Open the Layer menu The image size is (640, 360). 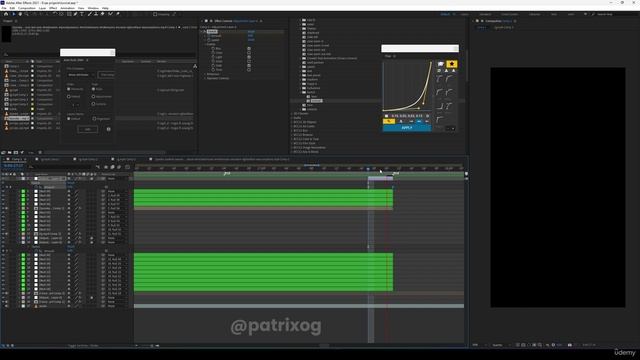click(42, 8)
